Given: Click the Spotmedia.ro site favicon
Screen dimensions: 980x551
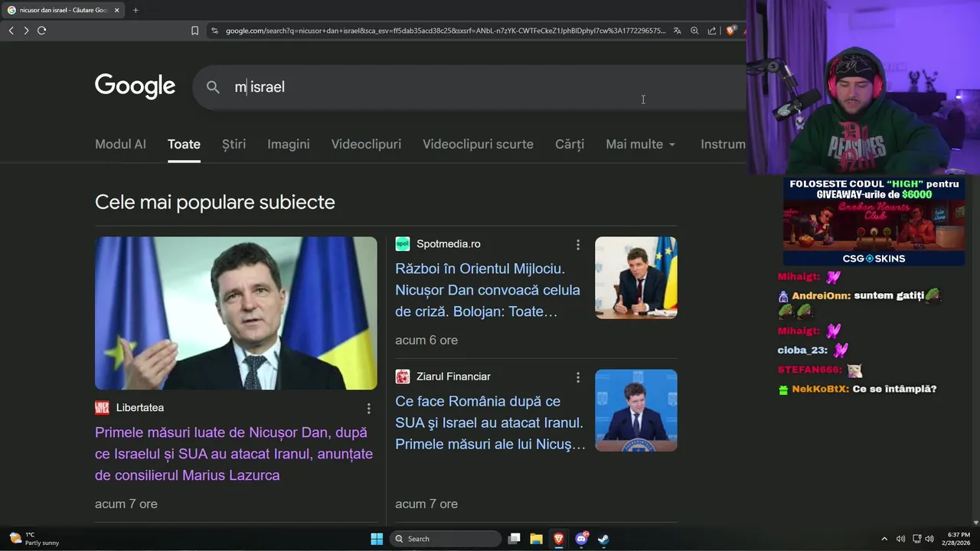Looking at the screenshot, I should pos(402,244).
